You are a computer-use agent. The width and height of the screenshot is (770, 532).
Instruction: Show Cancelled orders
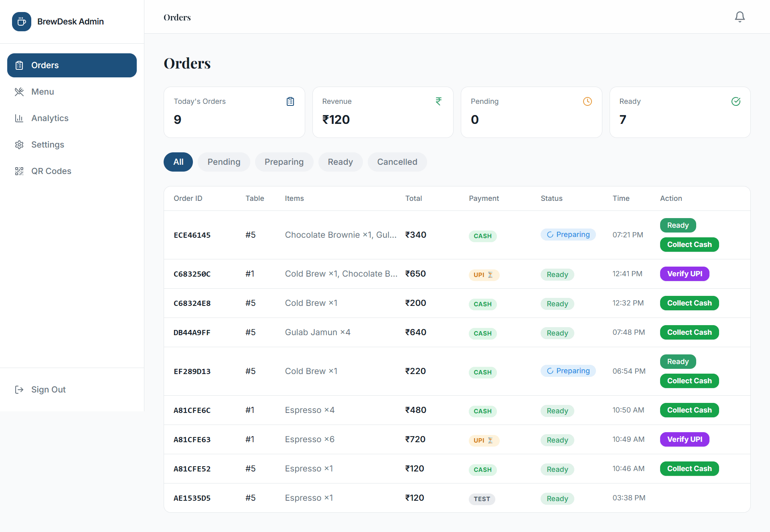point(397,162)
